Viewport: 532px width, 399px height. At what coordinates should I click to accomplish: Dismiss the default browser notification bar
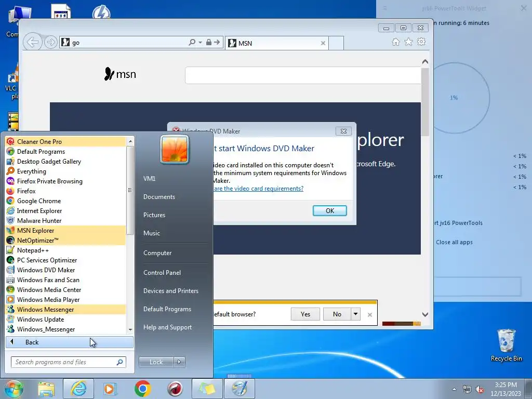370,315
